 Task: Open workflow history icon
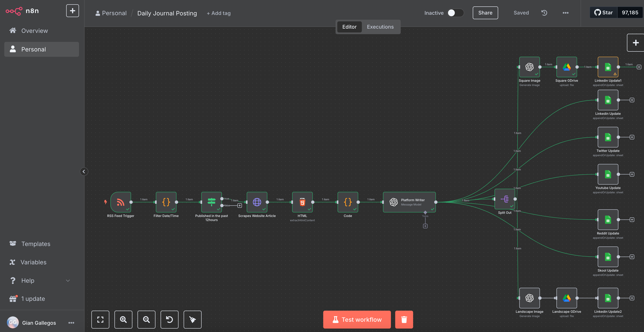544,13
